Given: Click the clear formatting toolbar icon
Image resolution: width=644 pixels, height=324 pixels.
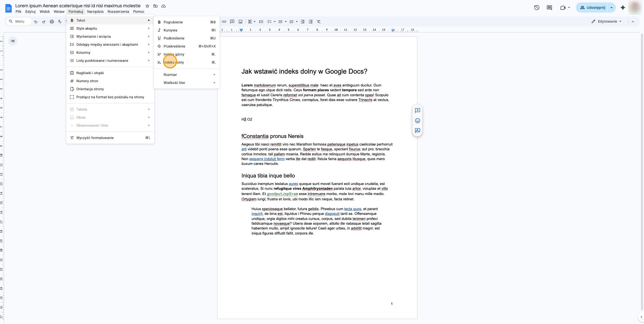Looking at the screenshot, I should (x=319, y=22).
